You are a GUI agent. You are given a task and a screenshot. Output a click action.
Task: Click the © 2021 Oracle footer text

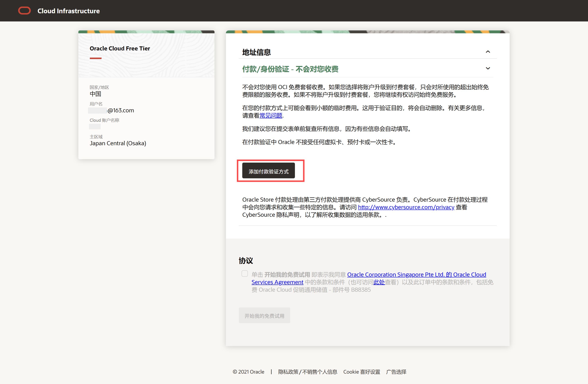pos(249,372)
